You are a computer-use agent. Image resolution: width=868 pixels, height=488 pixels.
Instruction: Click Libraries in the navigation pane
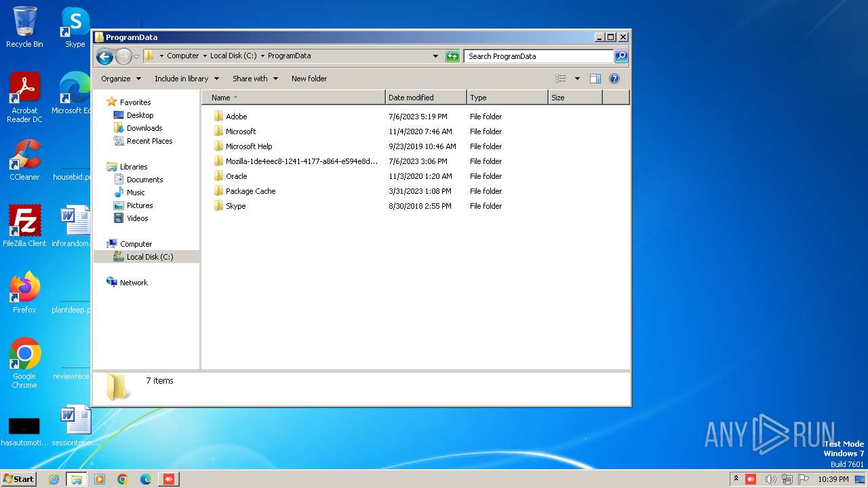[134, 167]
